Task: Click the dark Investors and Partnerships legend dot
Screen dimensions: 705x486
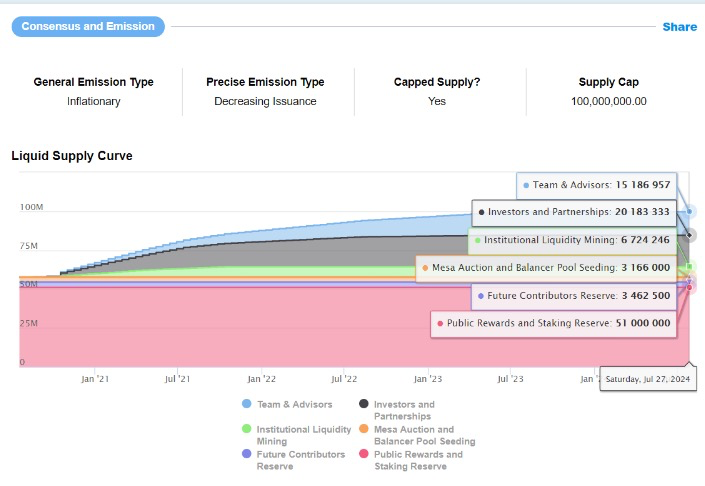Action: (363, 404)
